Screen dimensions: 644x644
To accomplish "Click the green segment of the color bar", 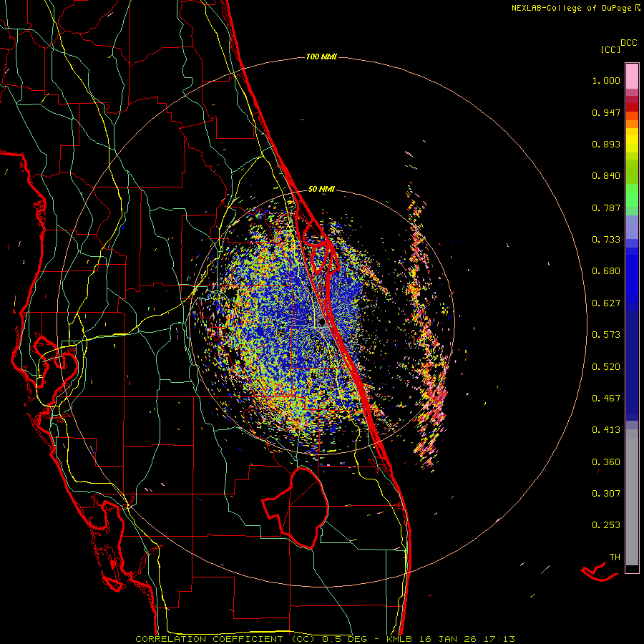I will click(632, 195).
